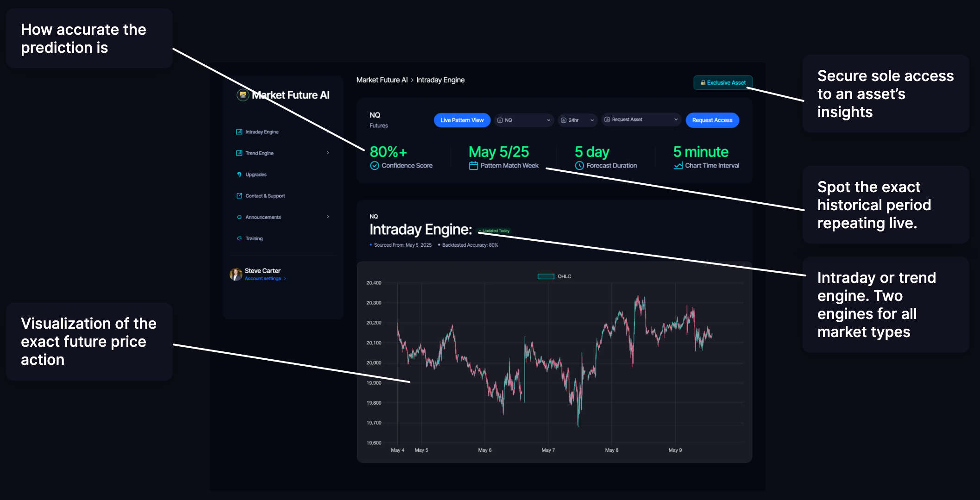Click the lock icon on Exclusive Asset badge
The image size is (980, 500).
coord(703,82)
